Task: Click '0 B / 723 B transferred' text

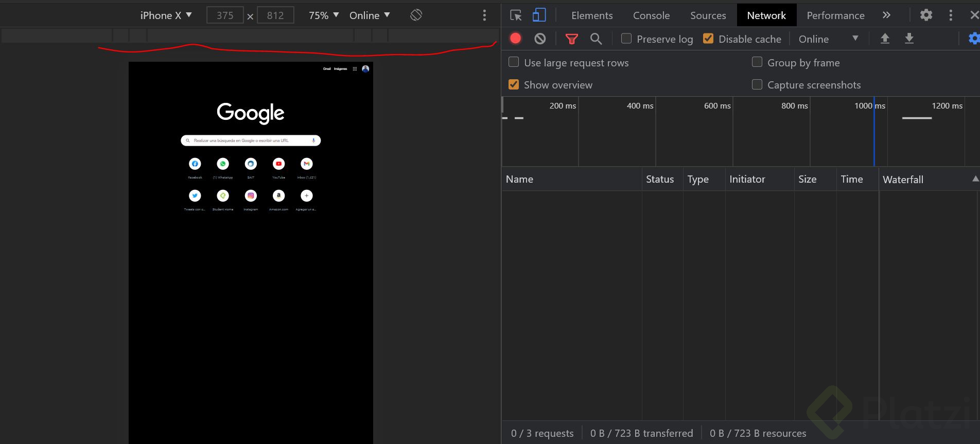Action: coord(642,433)
